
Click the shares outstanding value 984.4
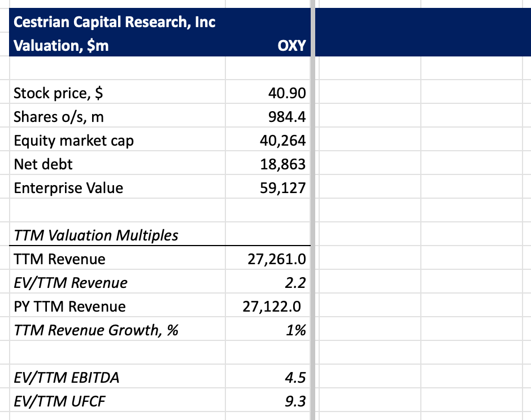point(288,117)
